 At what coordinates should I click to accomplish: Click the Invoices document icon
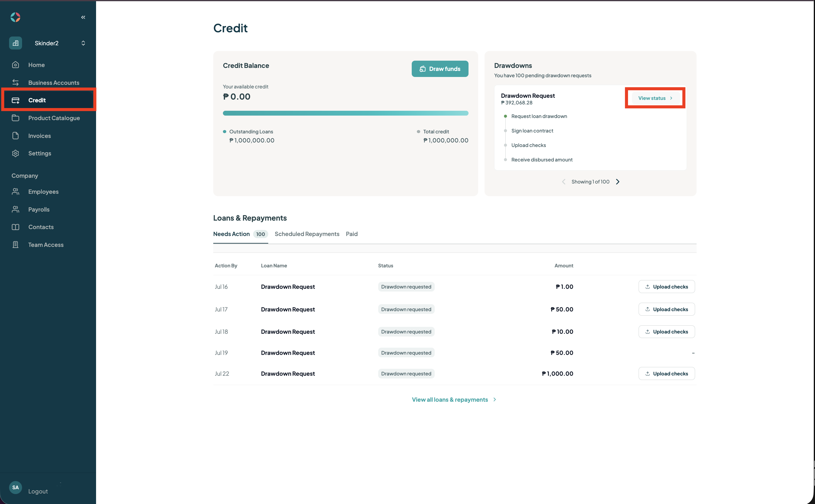[x=15, y=136]
